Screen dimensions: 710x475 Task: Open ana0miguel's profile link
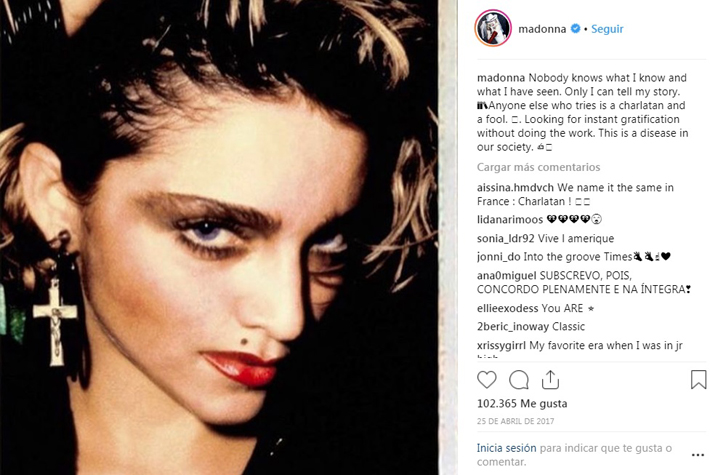point(507,276)
